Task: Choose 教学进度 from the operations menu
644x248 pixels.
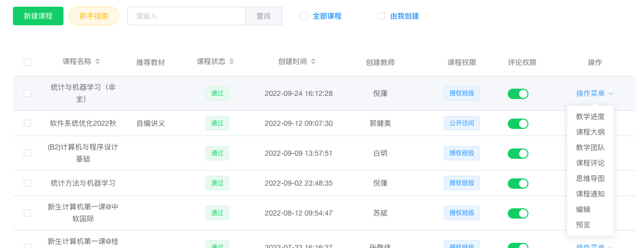Action: click(590, 117)
